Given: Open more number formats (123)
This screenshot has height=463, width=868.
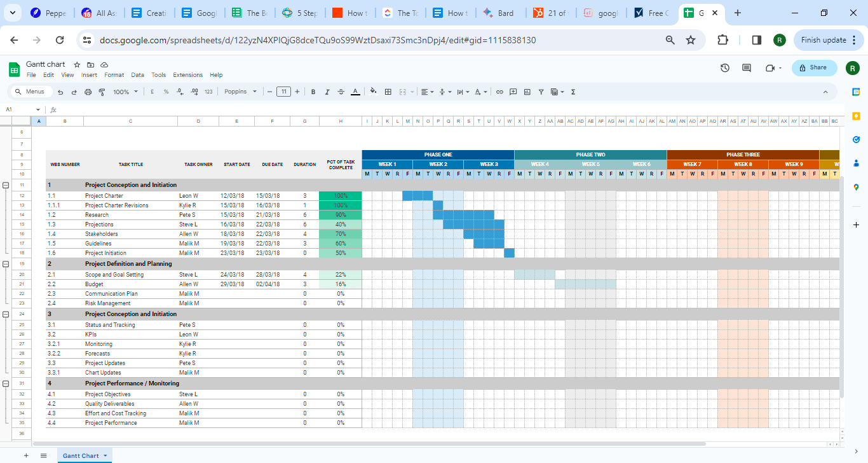Looking at the screenshot, I should 208,92.
